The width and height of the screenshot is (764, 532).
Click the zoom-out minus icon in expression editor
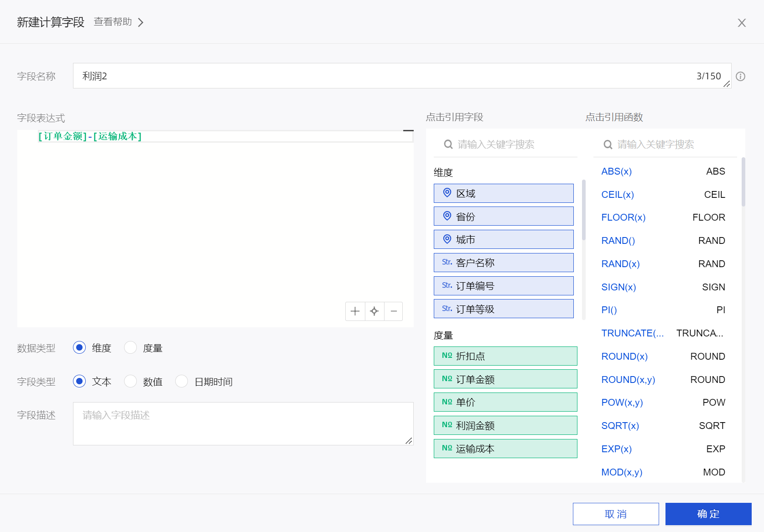tap(394, 311)
